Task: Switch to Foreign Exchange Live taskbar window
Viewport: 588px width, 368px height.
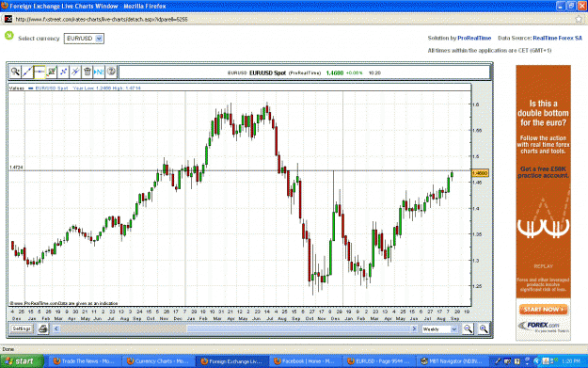Action: click(x=231, y=361)
